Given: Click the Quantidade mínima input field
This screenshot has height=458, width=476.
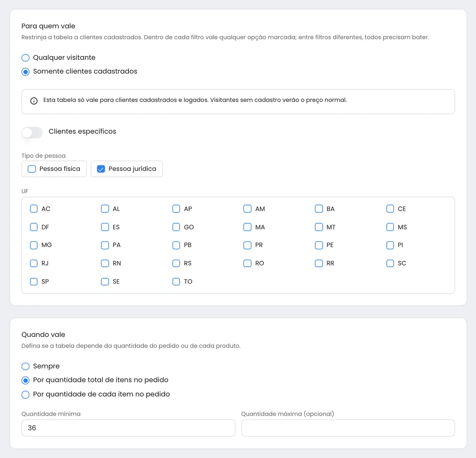Looking at the screenshot, I should pos(128,428).
